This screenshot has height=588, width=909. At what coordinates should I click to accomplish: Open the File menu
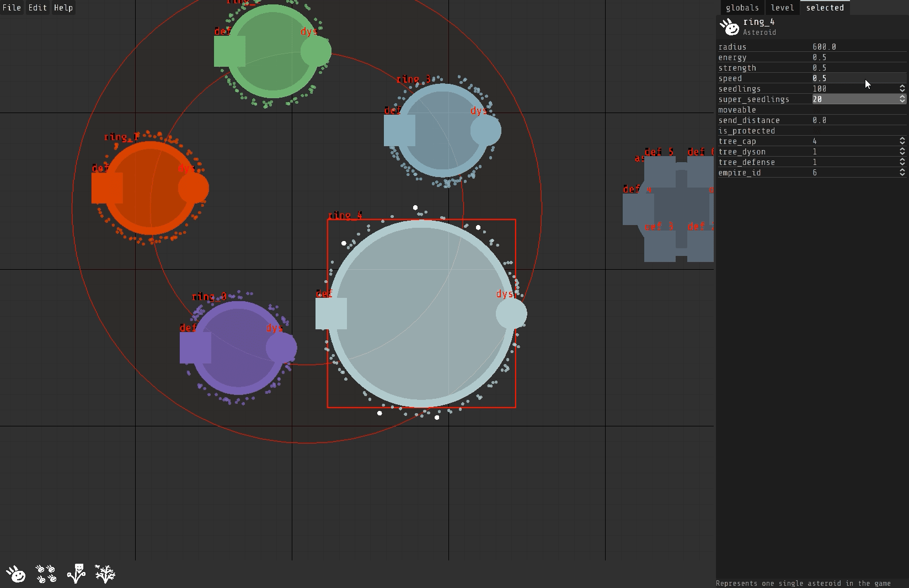click(x=12, y=8)
